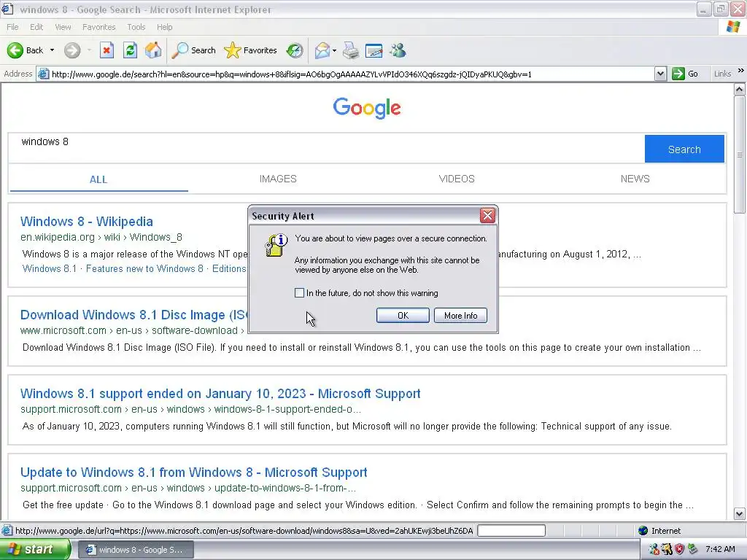Open the View menu
Image resolution: width=747 pixels, height=560 pixels.
[63, 27]
